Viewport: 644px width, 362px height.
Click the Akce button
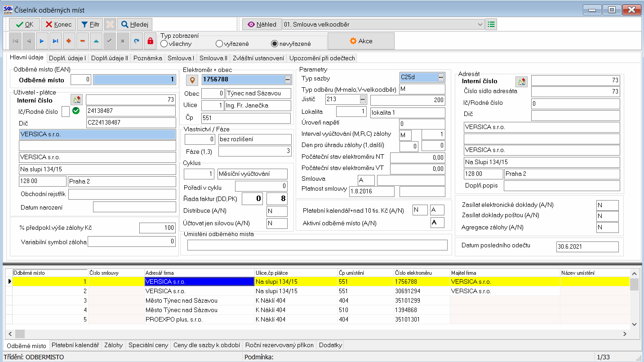pos(361,41)
